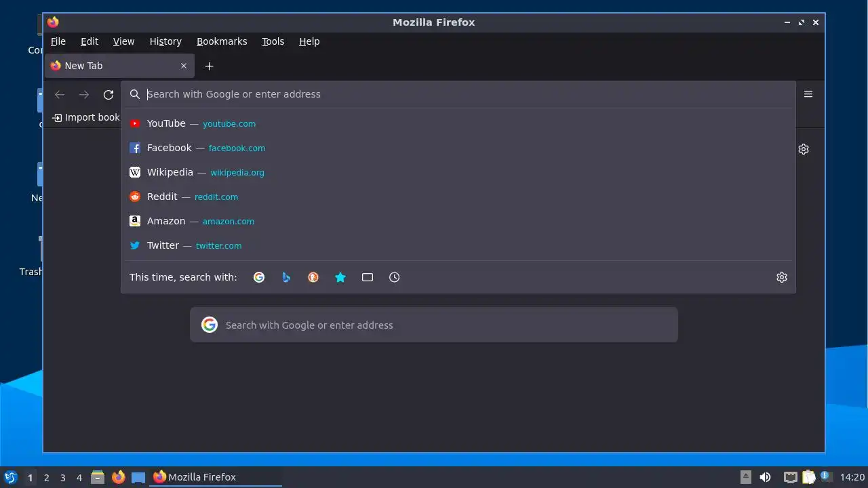
Task: Click the show desktop taskbar icon
Action: click(x=138, y=477)
